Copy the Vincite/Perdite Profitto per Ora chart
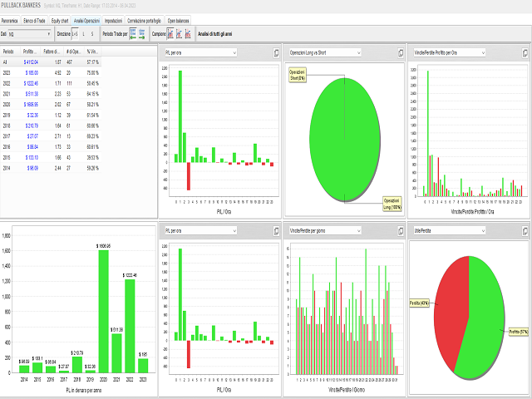The image size is (532, 399). point(525,53)
